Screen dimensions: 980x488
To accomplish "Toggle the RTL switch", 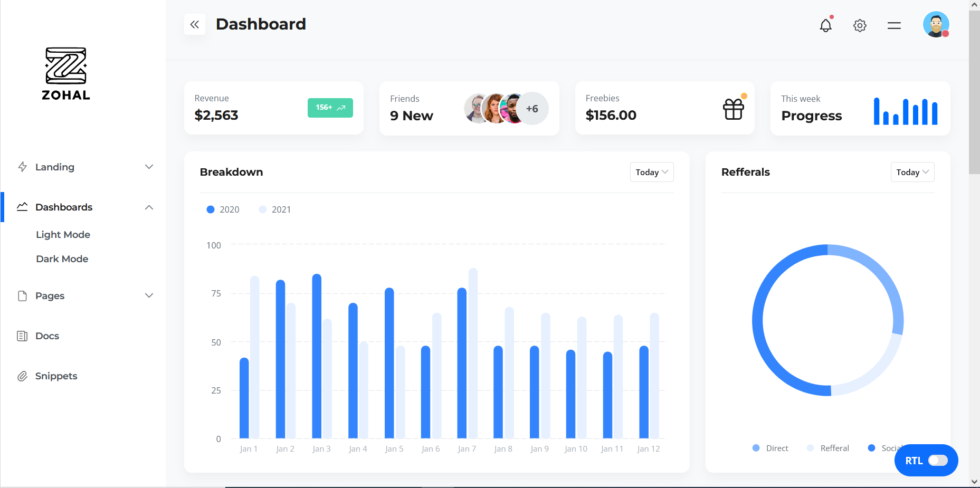I will (937, 460).
